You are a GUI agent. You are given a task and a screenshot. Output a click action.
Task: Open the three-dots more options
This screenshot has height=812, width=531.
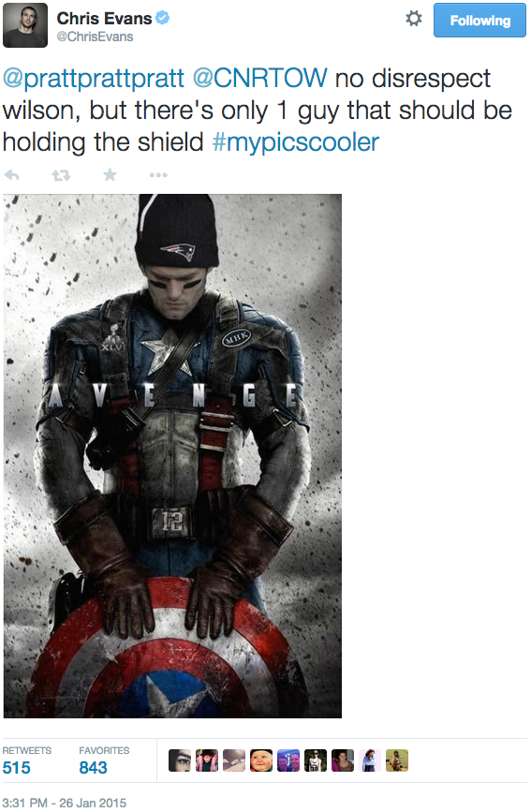coord(158,175)
